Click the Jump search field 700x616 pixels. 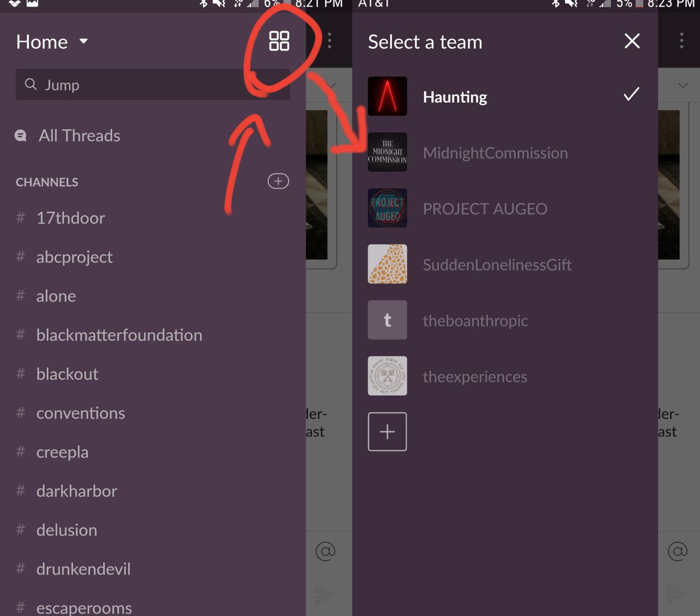coord(153,85)
